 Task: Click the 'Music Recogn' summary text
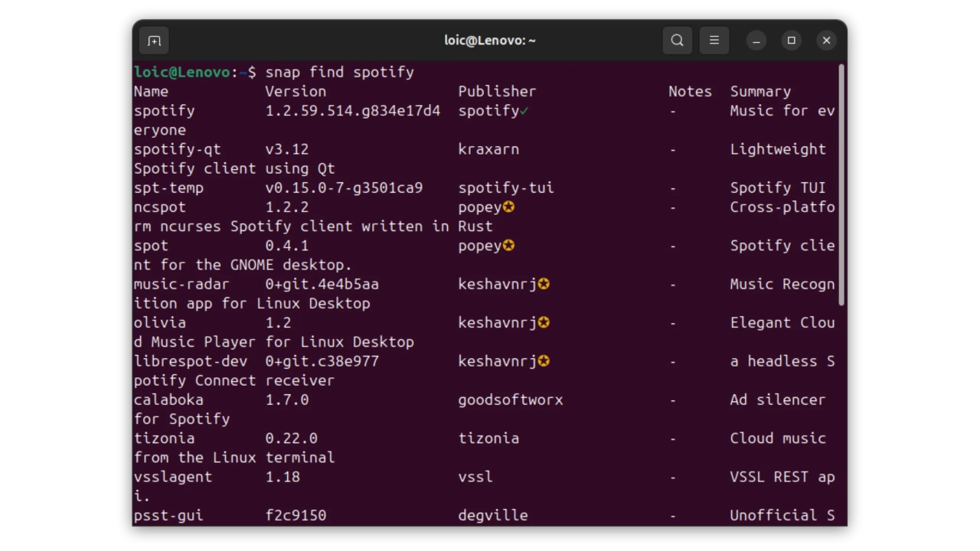coord(782,284)
